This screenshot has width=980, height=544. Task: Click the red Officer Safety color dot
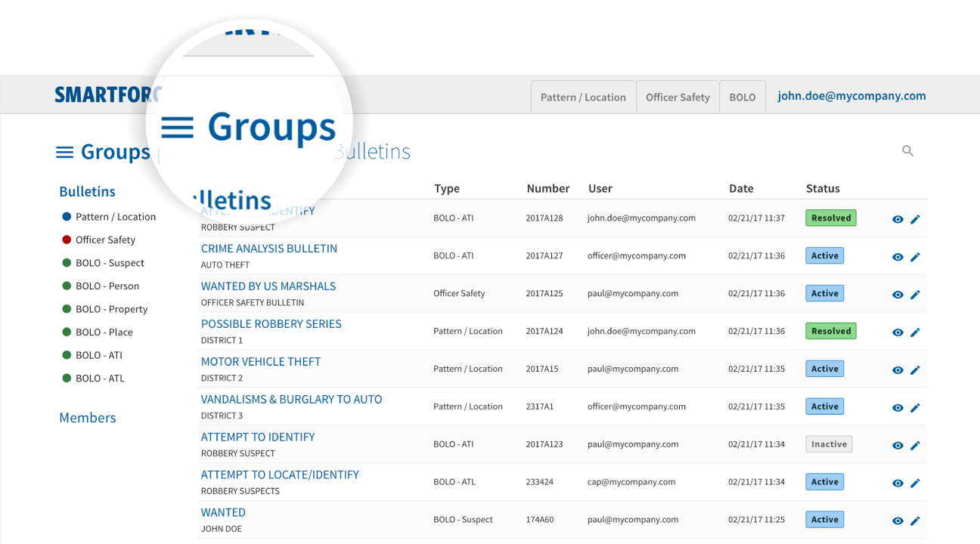tap(67, 240)
